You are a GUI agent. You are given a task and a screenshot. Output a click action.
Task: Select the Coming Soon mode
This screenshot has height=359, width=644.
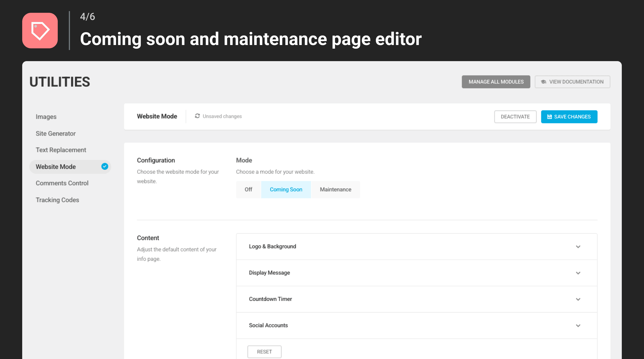[x=286, y=190]
